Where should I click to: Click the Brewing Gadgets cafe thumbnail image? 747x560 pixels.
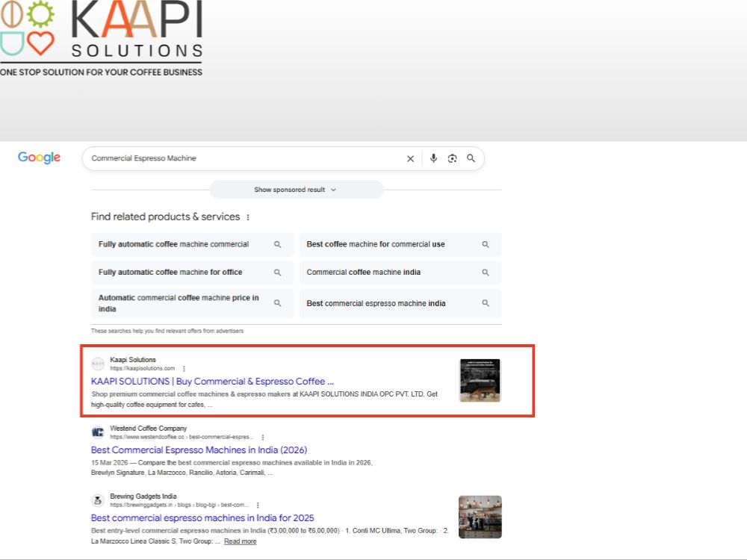(x=480, y=517)
